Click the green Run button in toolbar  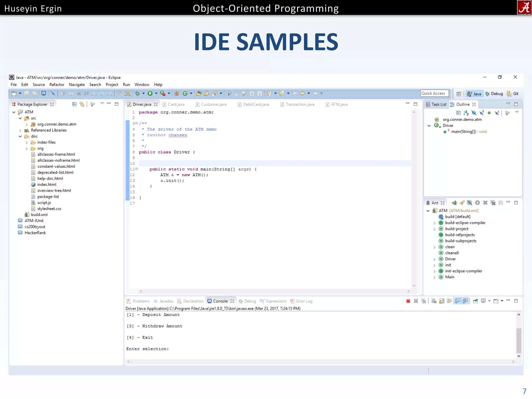[150, 94]
